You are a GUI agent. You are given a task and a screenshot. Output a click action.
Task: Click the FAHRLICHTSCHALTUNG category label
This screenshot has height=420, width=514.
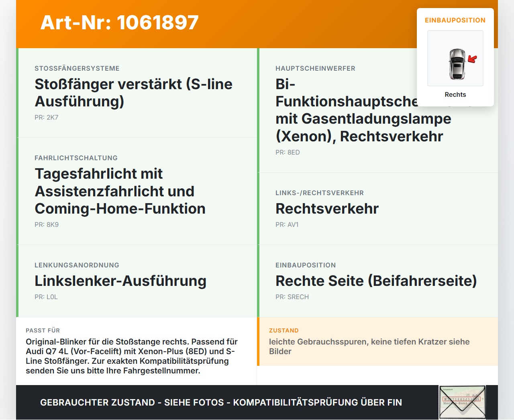tap(76, 158)
